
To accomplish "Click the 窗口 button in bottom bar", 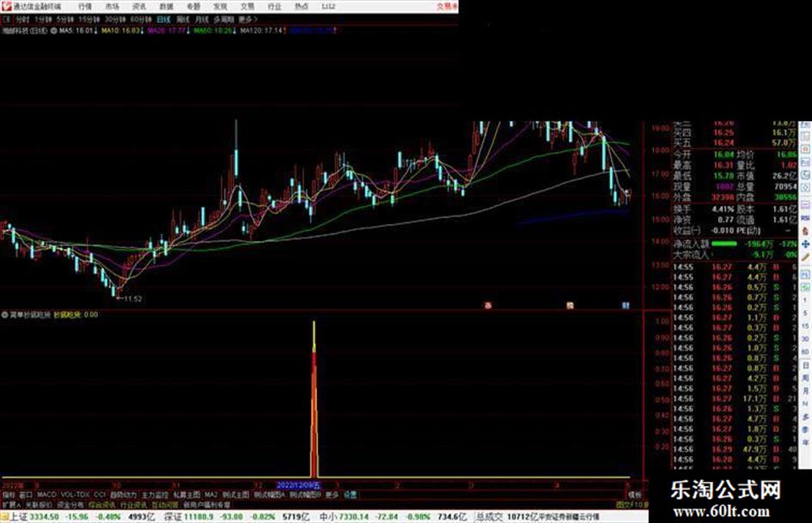I will 26,495.
